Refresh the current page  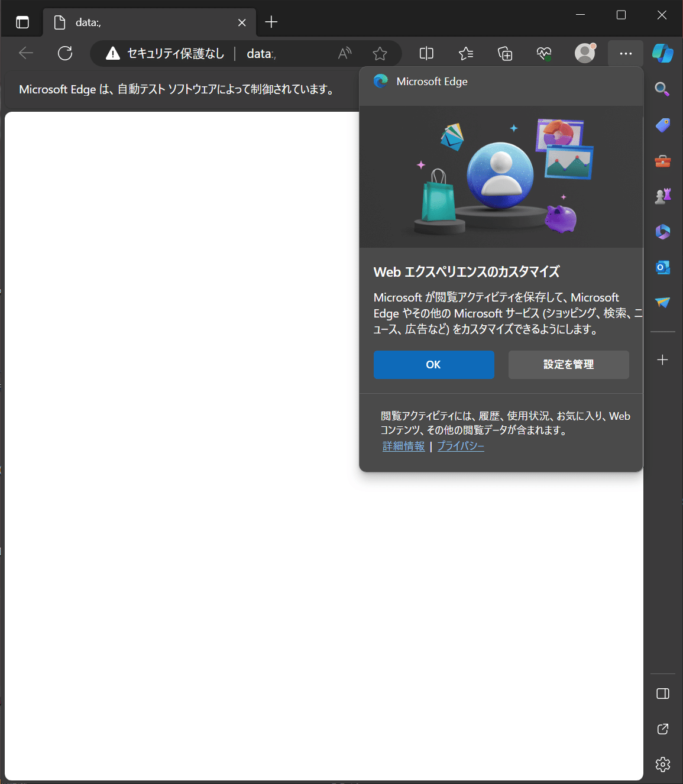coord(65,53)
